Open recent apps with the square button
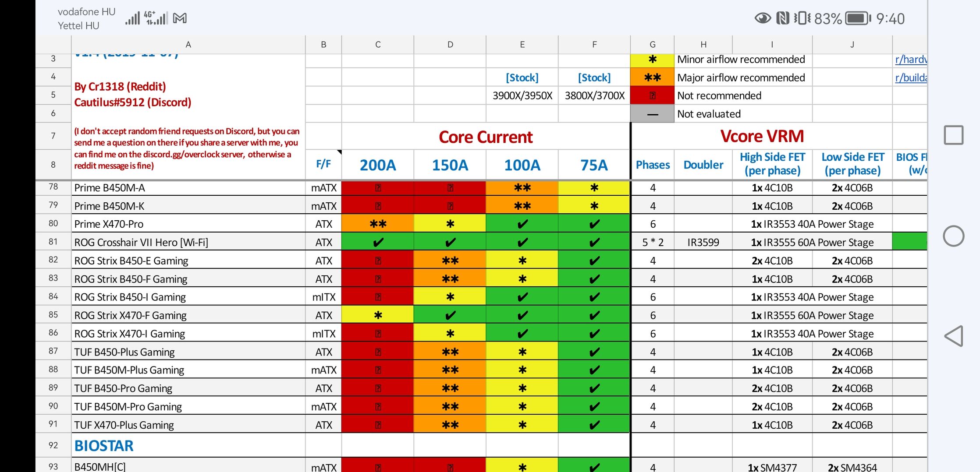Viewport: 980px width, 472px height. (x=954, y=135)
